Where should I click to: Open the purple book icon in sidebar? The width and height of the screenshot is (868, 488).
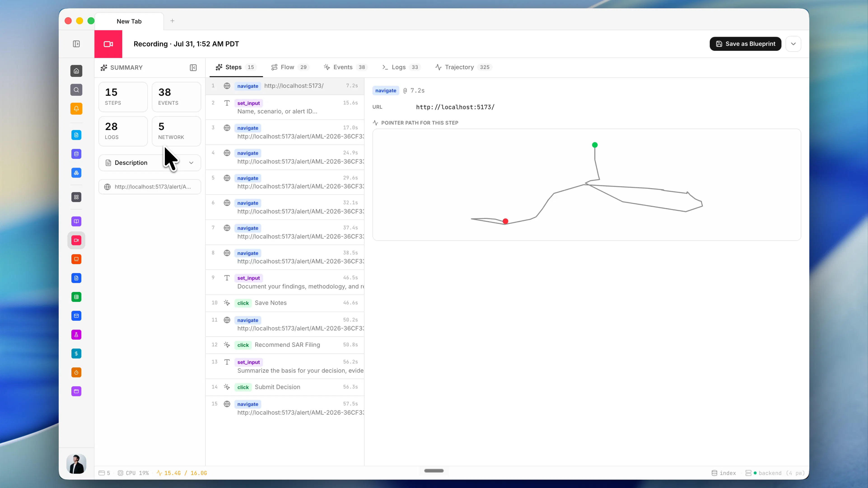(x=77, y=221)
